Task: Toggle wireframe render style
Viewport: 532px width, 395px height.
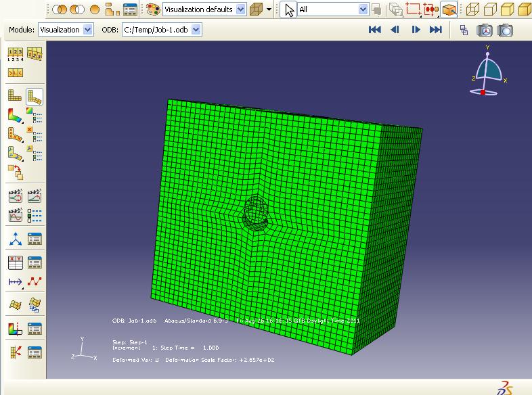Action: [472, 9]
